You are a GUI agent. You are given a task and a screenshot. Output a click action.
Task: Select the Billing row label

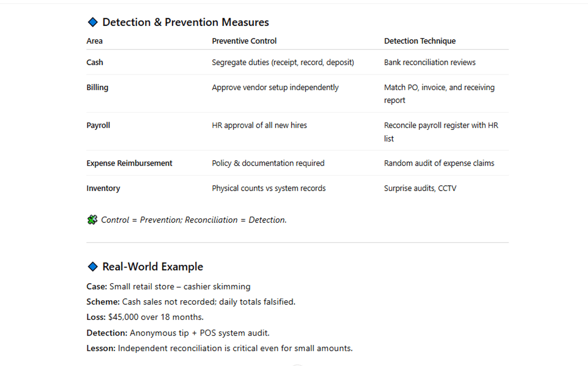98,87
